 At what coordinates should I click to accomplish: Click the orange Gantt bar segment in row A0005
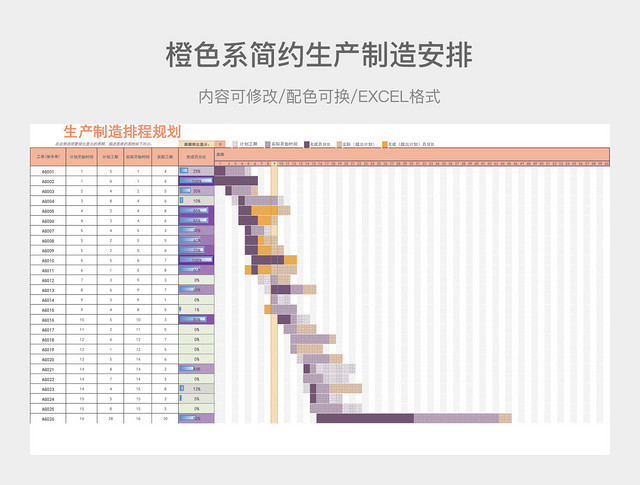coord(264,211)
